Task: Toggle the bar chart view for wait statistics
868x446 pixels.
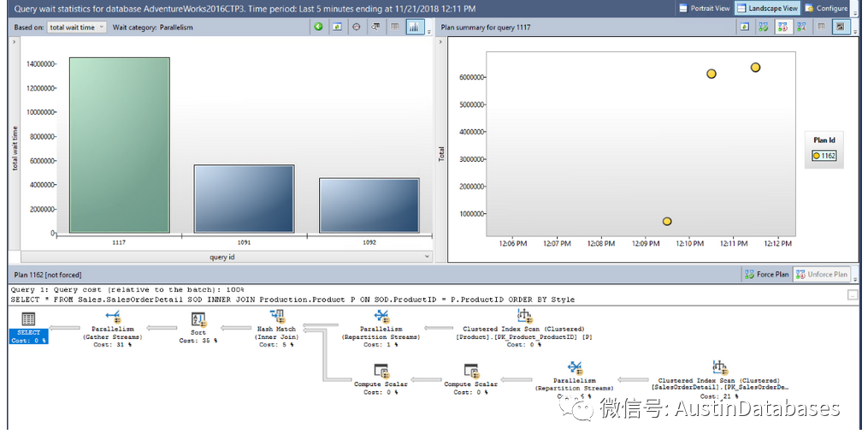Action: (414, 27)
